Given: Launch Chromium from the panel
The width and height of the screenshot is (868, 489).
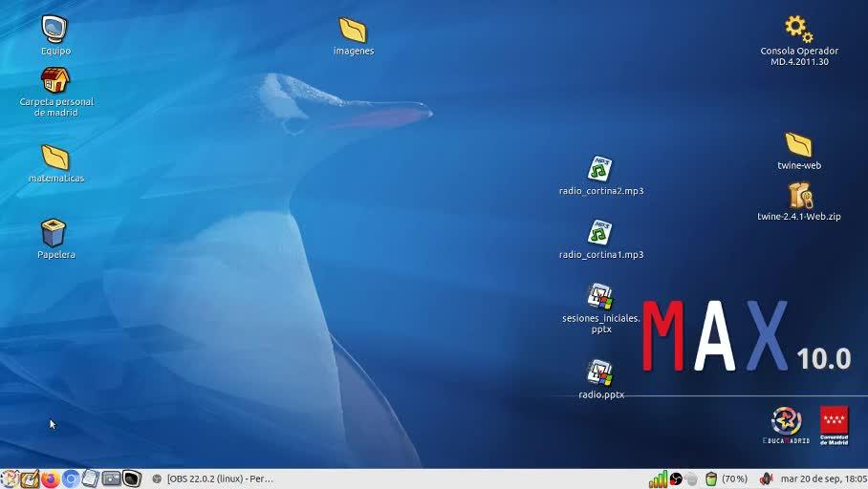Looking at the screenshot, I should pyautogui.click(x=71, y=479).
